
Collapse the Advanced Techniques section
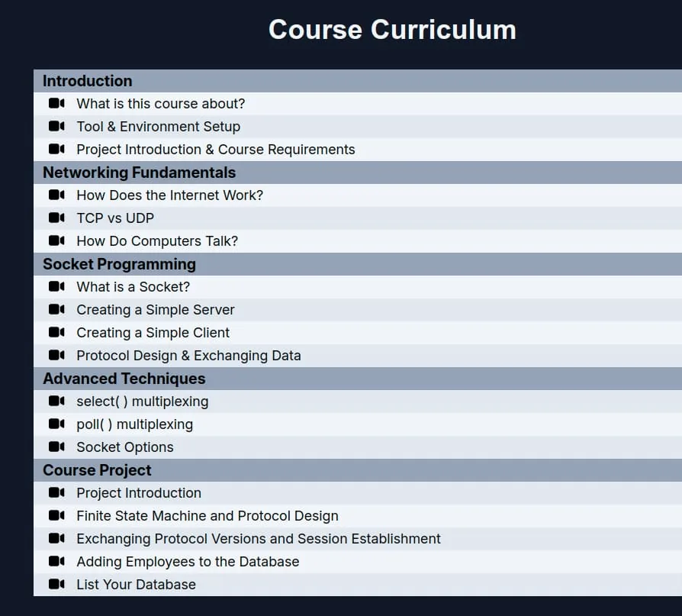coord(358,379)
